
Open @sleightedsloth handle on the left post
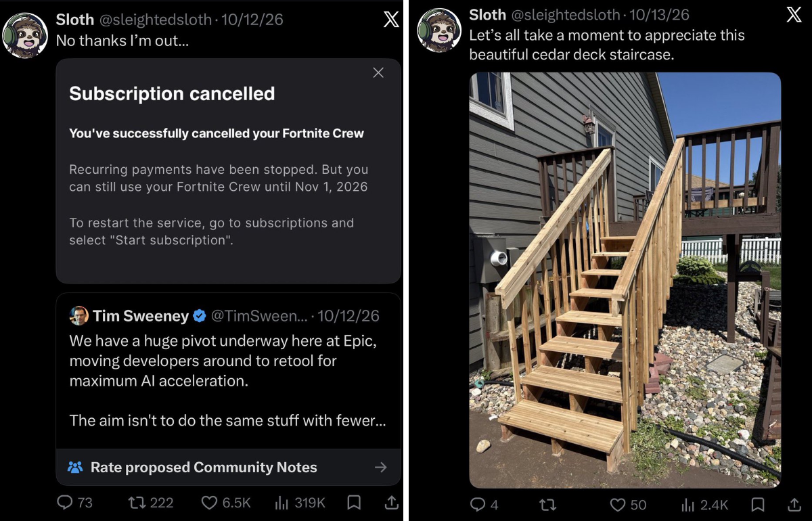point(157,20)
